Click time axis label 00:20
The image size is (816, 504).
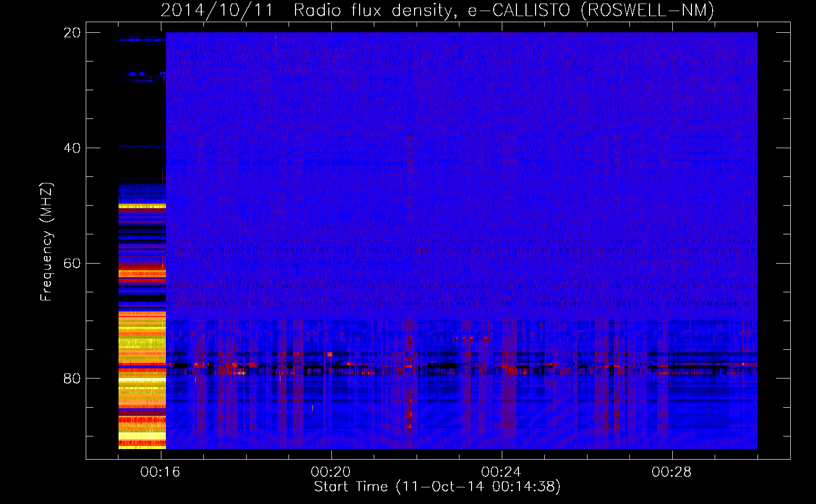tap(331, 472)
